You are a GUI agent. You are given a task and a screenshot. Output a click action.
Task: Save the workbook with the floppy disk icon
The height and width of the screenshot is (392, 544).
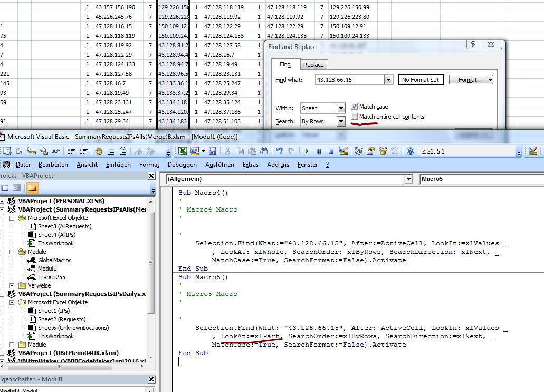tap(213, 151)
